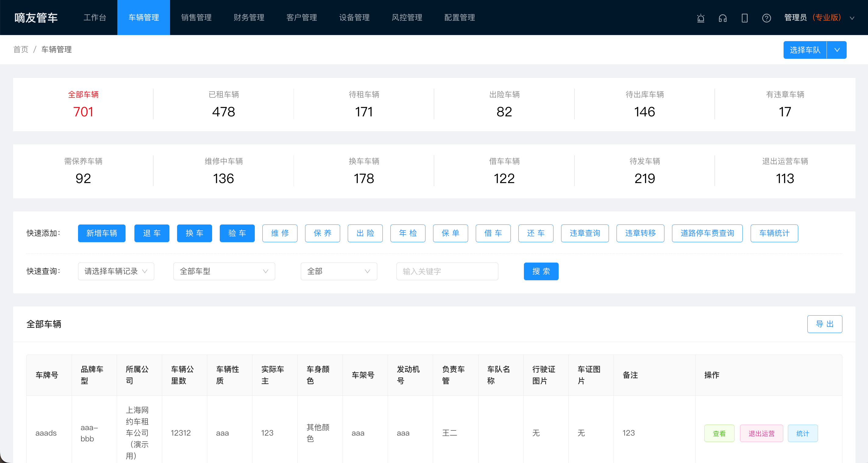The height and width of the screenshot is (463, 868).
Task: Click the 保 养 button
Action: point(322,233)
